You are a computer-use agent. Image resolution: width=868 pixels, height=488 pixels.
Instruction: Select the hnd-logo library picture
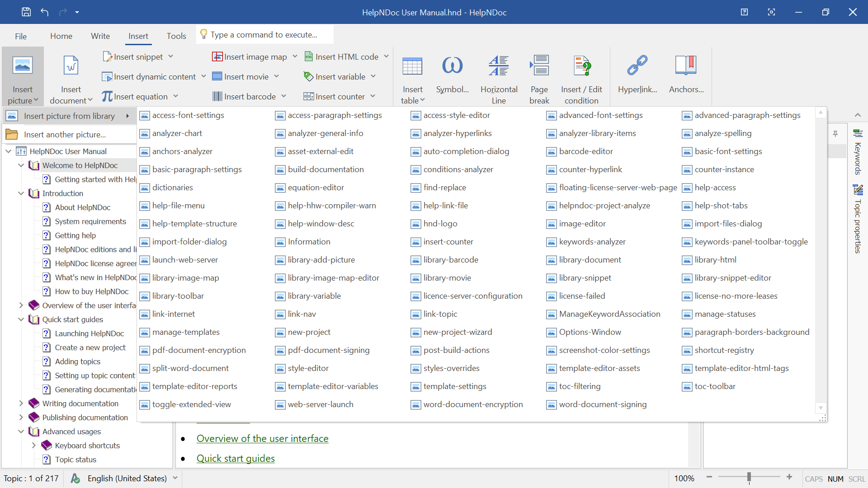coord(440,224)
